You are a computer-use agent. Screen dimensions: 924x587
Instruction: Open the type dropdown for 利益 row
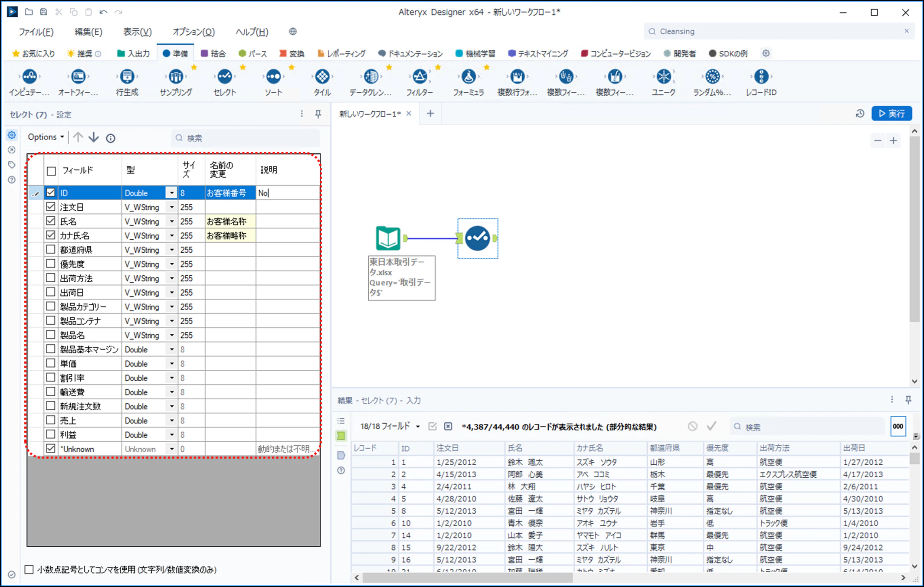(x=172, y=435)
